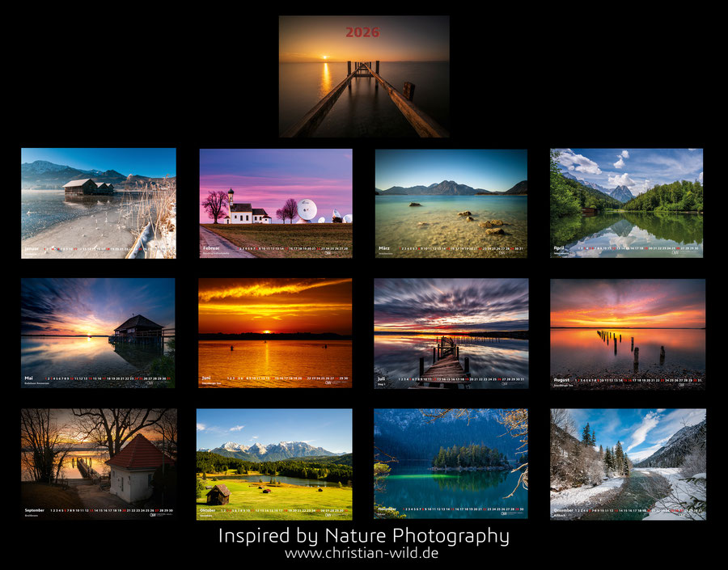728x570 pixels.
Task: Open the Dezember thumbnail with the snowy river valley
Action: (x=629, y=464)
